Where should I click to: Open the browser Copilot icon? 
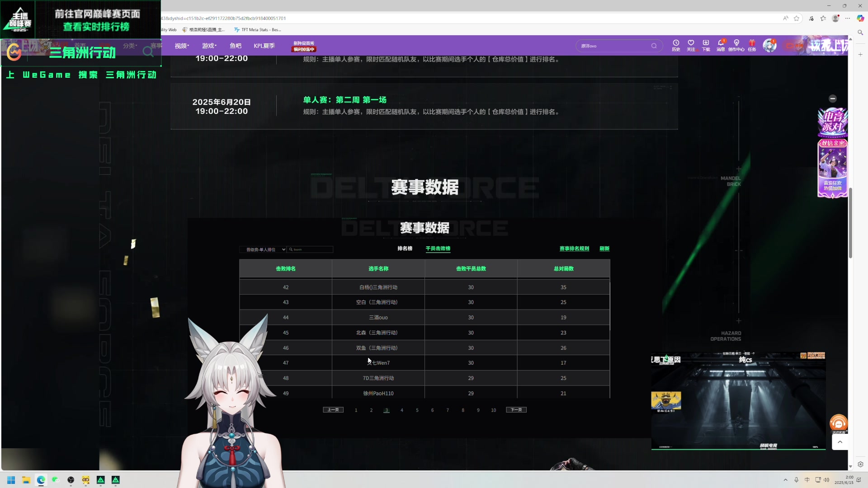point(860,18)
